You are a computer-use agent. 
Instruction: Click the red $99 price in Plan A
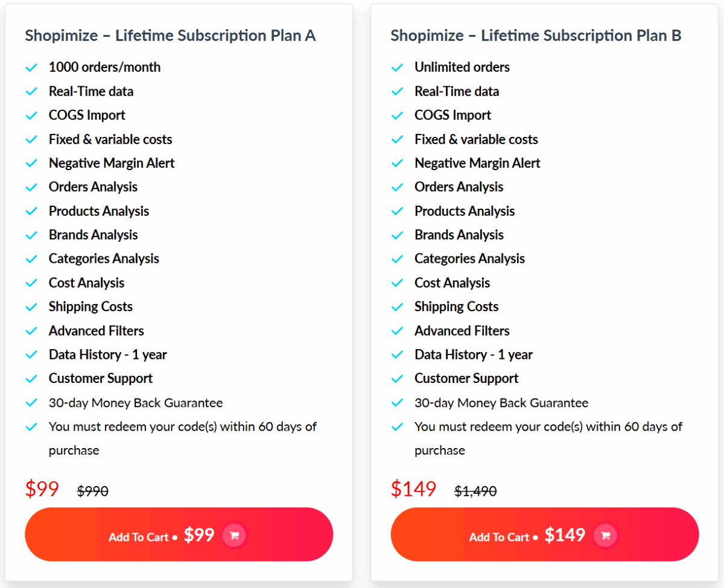coord(42,488)
